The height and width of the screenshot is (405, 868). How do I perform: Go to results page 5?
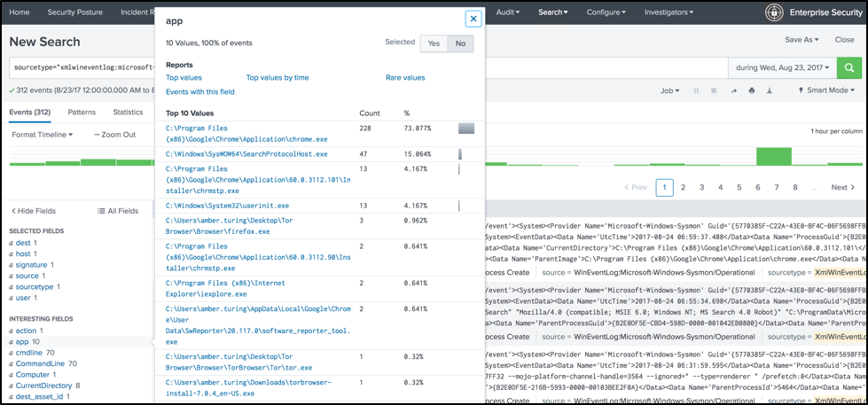tap(739, 188)
